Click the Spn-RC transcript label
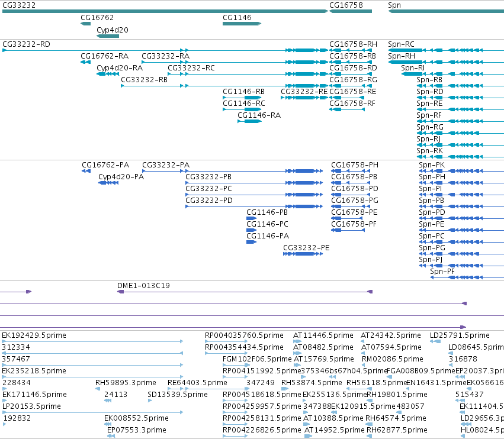 tap(401, 44)
